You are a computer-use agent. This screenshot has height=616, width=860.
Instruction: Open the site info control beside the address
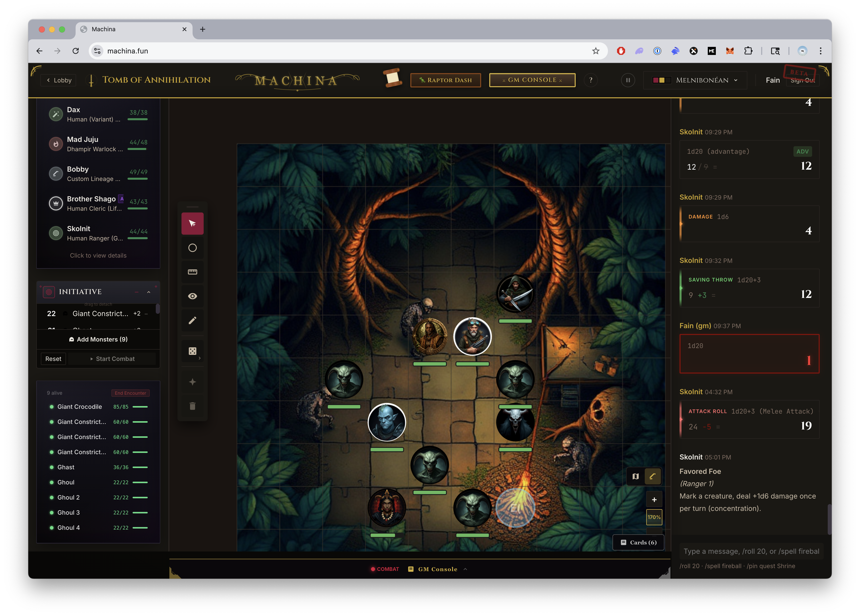click(x=98, y=51)
